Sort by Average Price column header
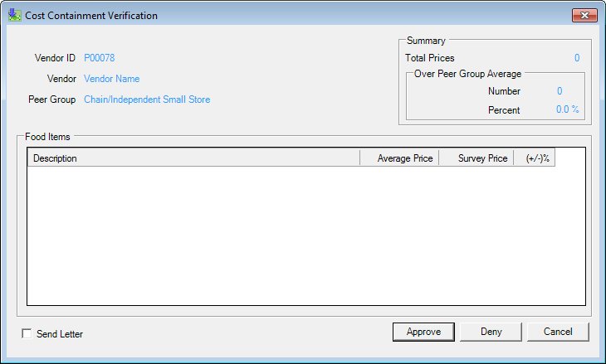606x364 pixels. [399, 158]
